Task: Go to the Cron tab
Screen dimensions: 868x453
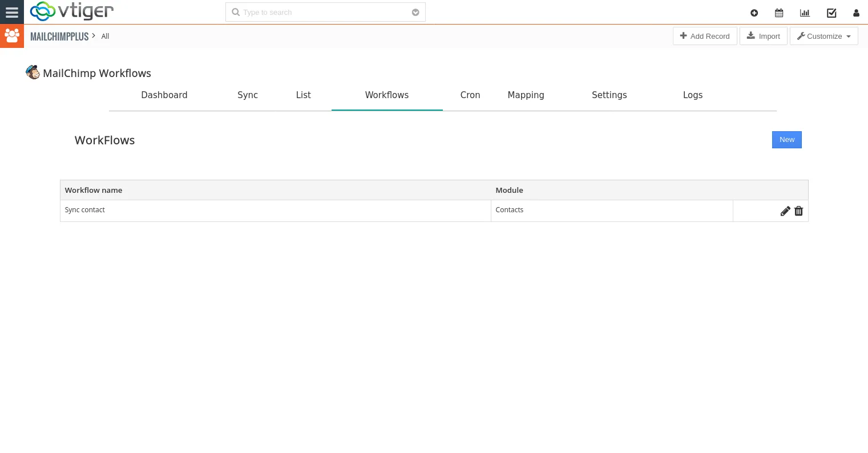Action: point(470,95)
